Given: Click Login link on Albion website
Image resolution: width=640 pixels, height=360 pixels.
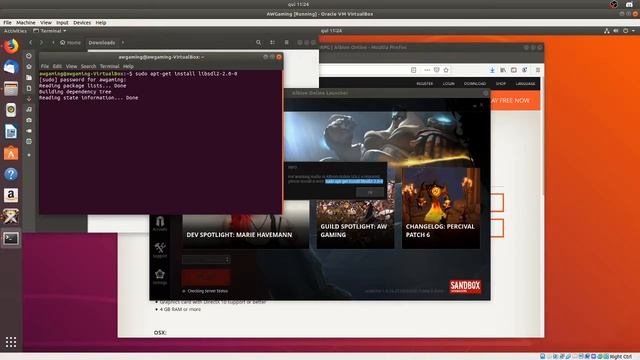Looking at the screenshot, I should click(449, 84).
